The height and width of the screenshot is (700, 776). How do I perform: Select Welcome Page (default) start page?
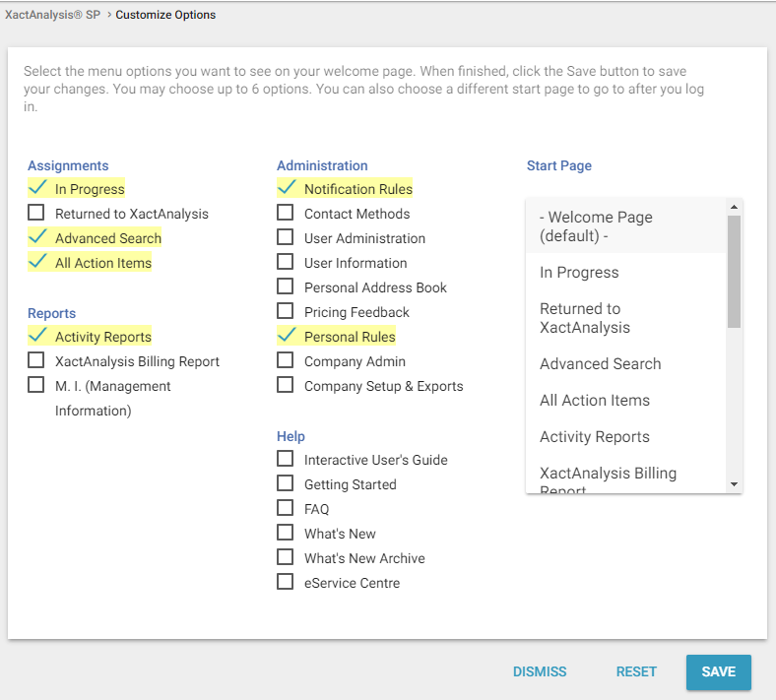[x=596, y=226]
